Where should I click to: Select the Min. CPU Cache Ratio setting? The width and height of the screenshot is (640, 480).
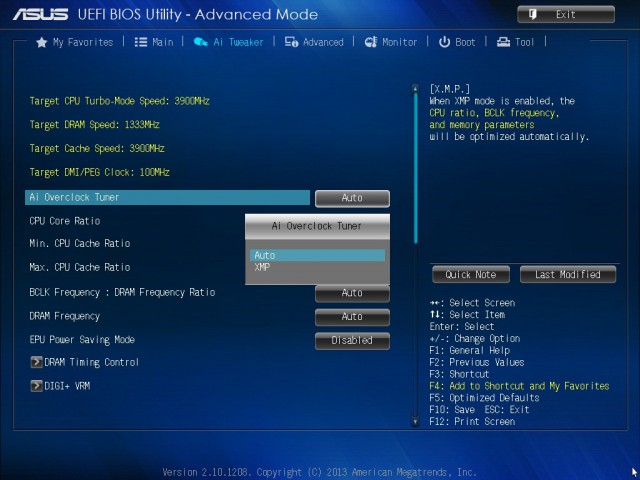click(x=80, y=244)
